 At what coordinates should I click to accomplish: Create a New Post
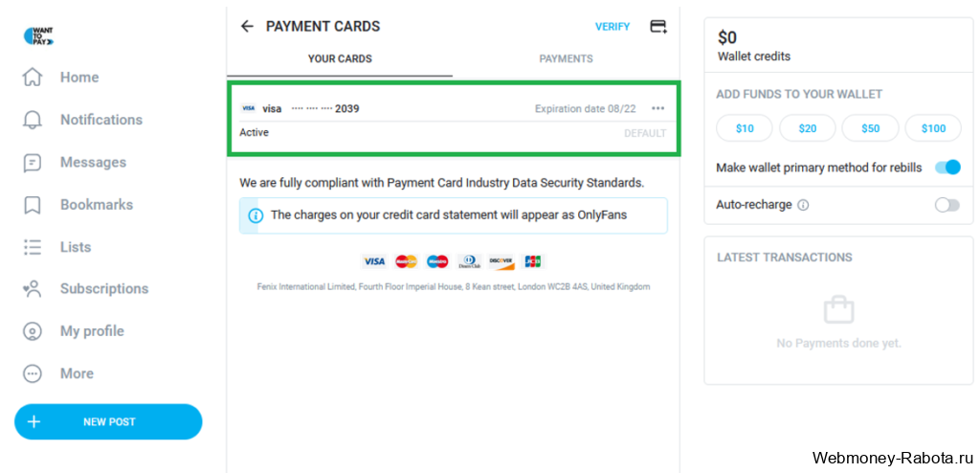tap(108, 421)
